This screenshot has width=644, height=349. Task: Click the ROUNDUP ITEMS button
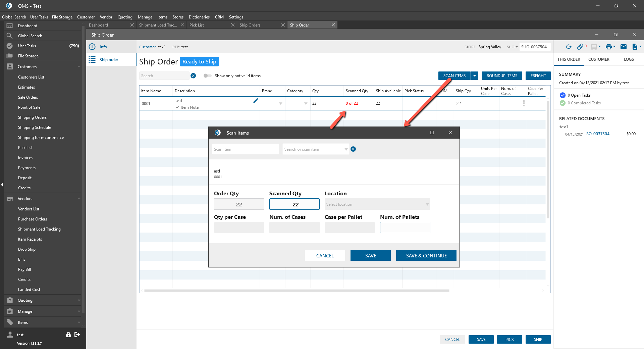502,76
